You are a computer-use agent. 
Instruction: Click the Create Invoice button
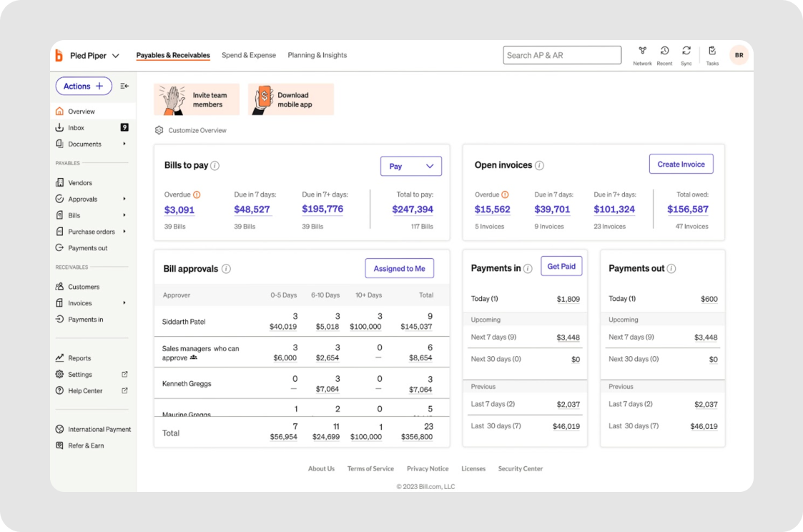[681, 164]
